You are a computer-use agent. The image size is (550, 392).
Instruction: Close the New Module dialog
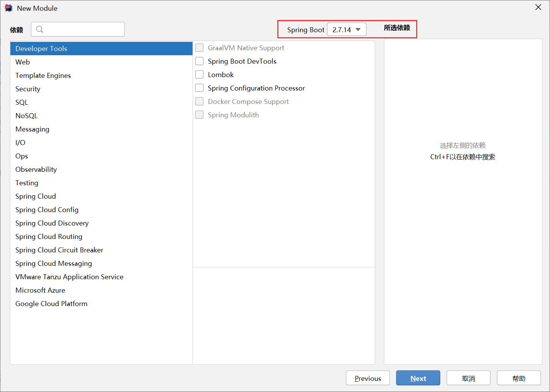pyautogui.click(x=538, y=7)
